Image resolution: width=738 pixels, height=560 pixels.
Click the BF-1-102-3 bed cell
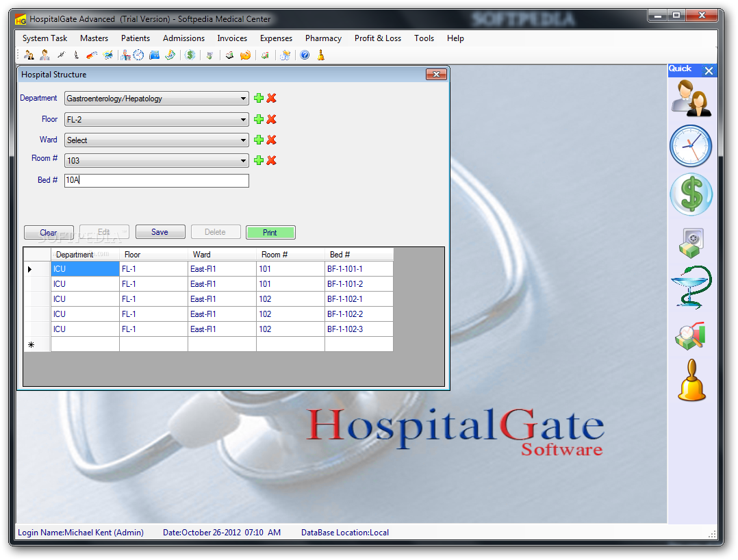click(359, 329)
